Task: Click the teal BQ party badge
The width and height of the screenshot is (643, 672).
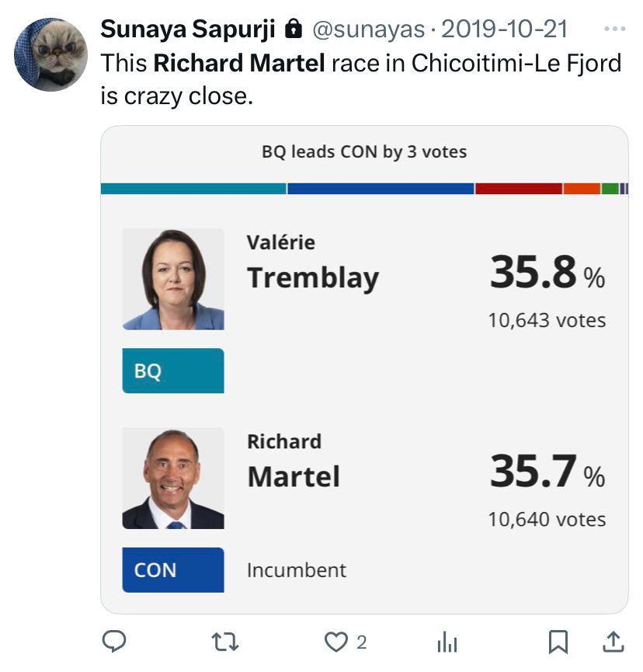Action: pos(173,371)
